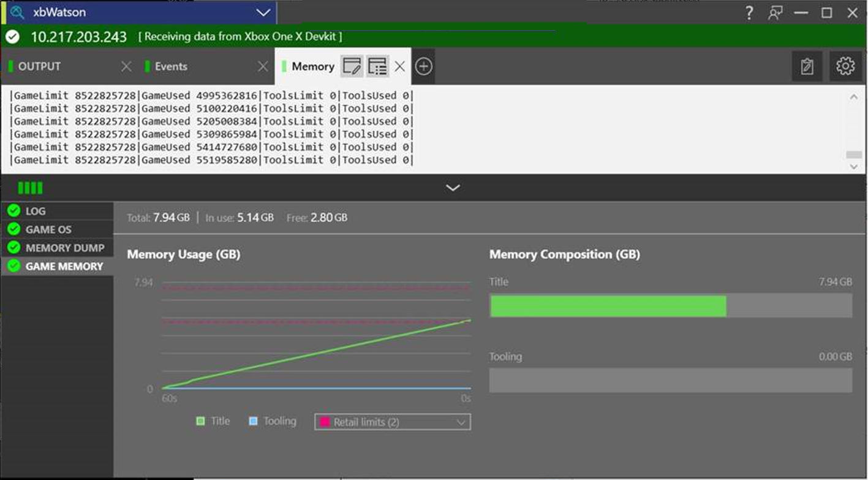Click the MEMORY DUMP green check icon

click(x=13, y=248)
